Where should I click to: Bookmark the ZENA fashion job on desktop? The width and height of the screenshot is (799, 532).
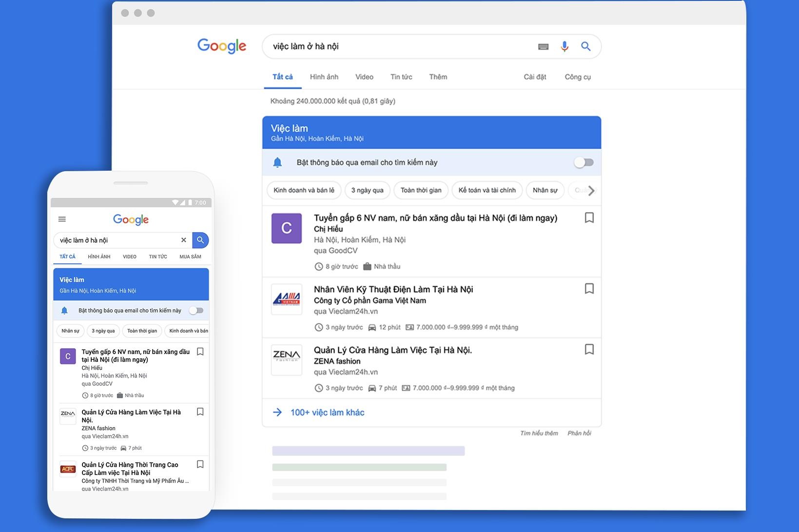tap(589, 349)
